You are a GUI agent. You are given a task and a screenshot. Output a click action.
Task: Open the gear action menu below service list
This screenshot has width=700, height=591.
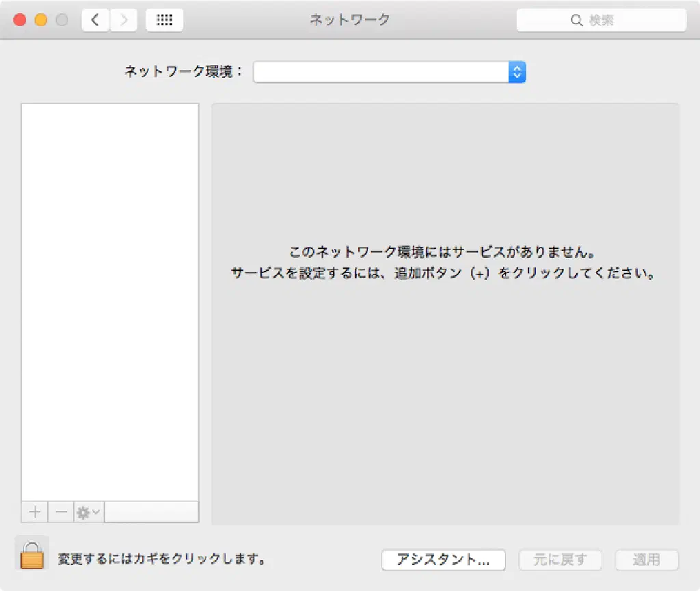pos(88,512)
